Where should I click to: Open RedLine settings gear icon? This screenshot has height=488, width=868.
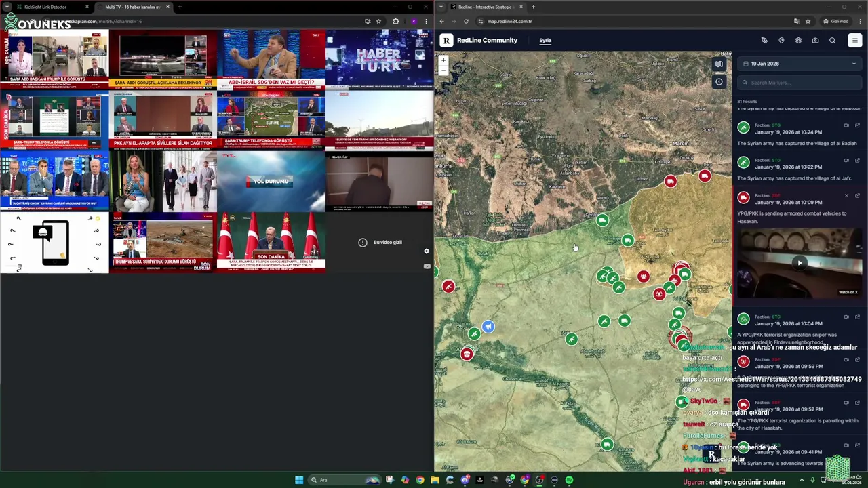tap(798, 41)
